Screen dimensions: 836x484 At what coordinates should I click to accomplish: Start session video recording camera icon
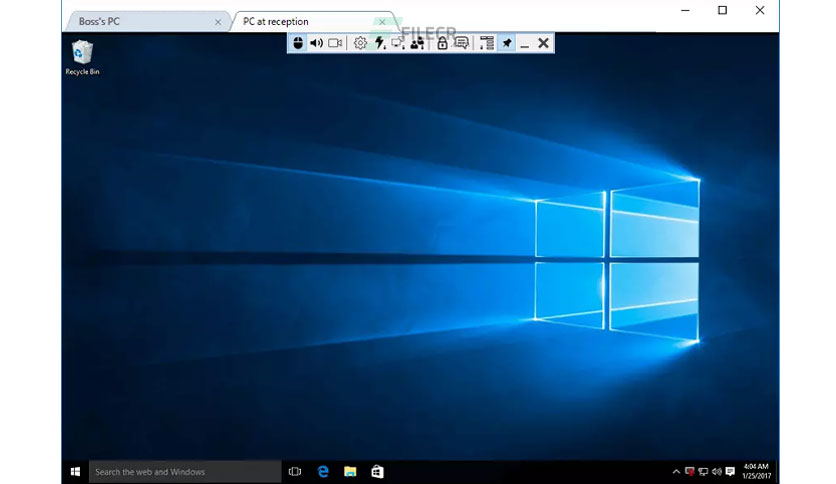coord(335,43)
